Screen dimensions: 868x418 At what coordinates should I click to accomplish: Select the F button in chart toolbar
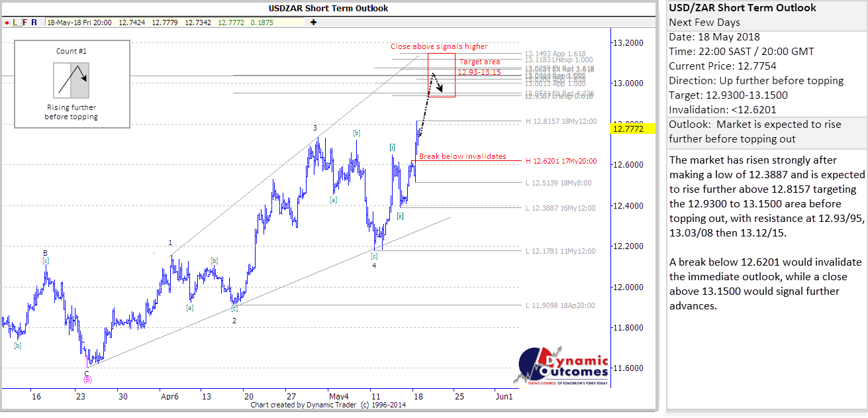[x=24, y=22]
